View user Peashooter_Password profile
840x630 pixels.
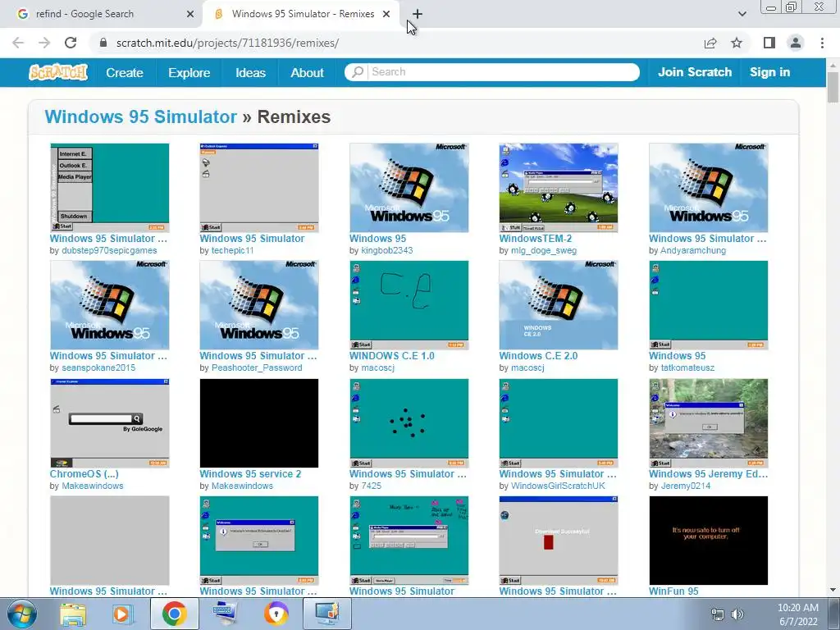257,368
